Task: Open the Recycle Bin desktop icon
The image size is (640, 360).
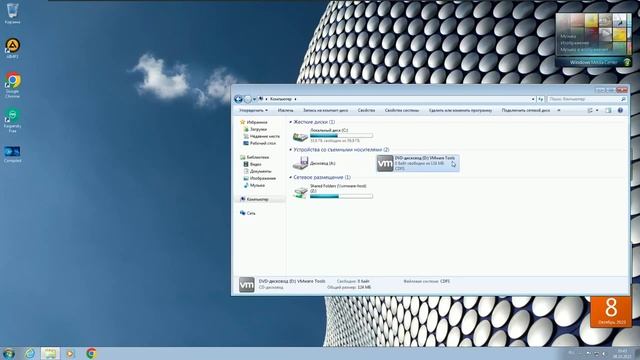Action: tap(13, 13)
